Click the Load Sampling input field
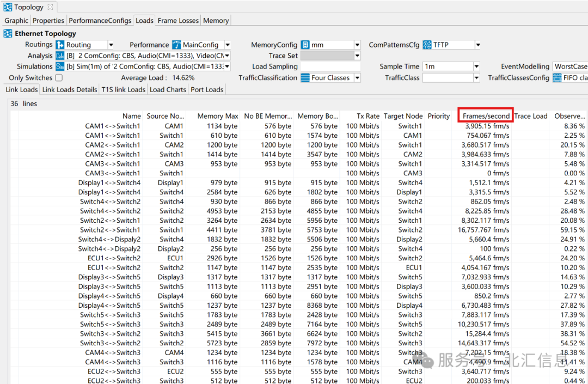Viewport: 588px width, 384px height. (330, 66)
